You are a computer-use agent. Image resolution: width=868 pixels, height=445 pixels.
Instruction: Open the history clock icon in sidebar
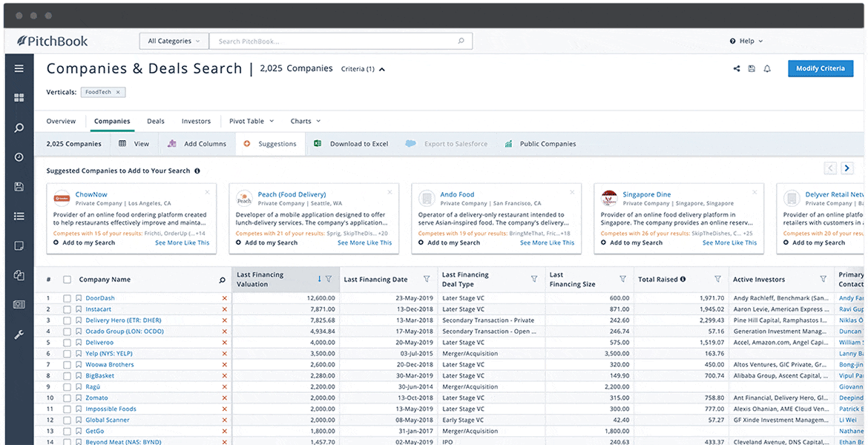[19, 157]
